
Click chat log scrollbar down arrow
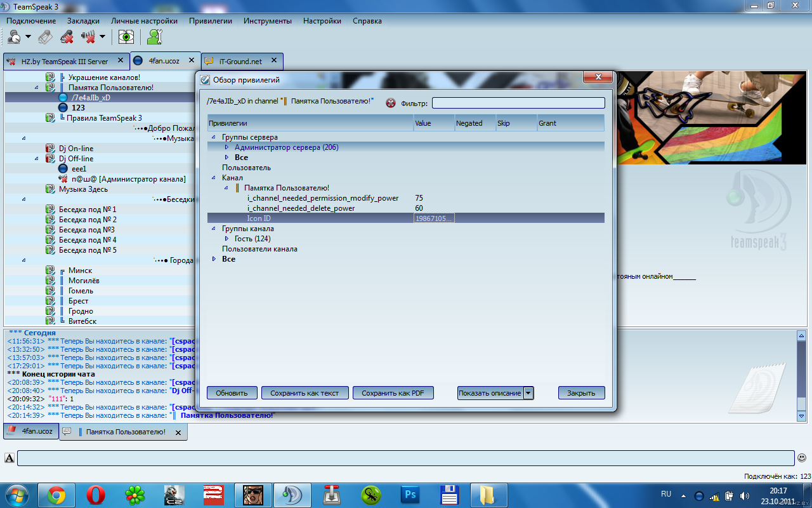click(x=801, y=416)
